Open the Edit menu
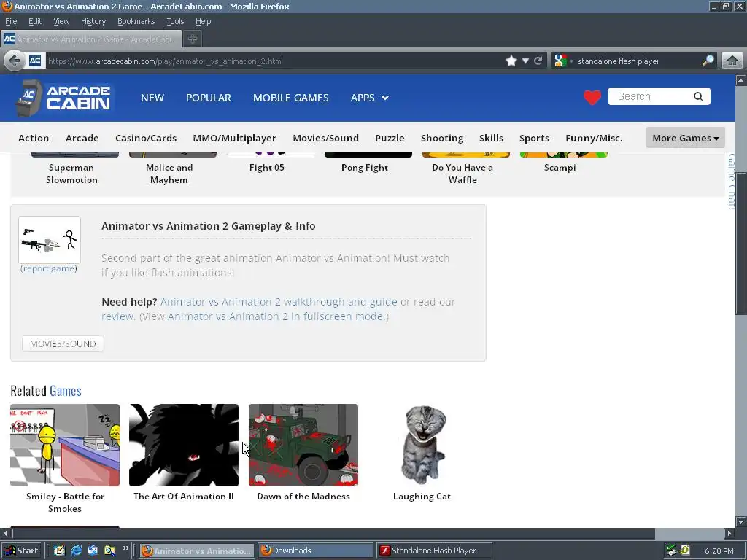 35,21
